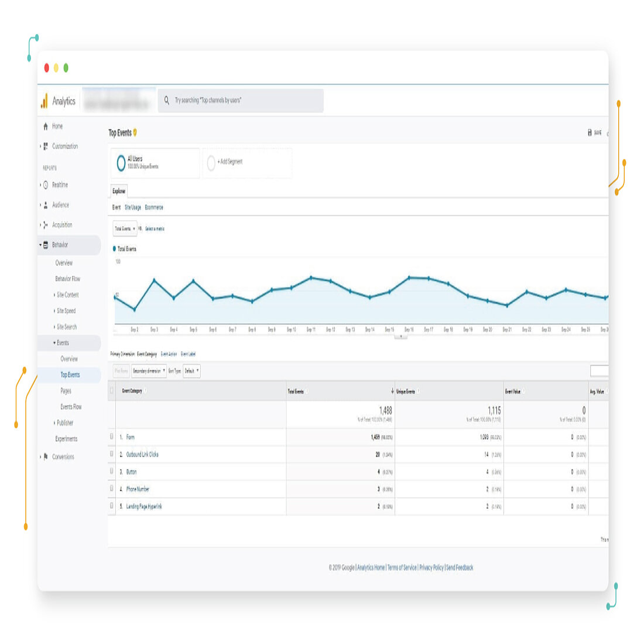Open Realtime reports via clock icon

(x=46, y=185)
